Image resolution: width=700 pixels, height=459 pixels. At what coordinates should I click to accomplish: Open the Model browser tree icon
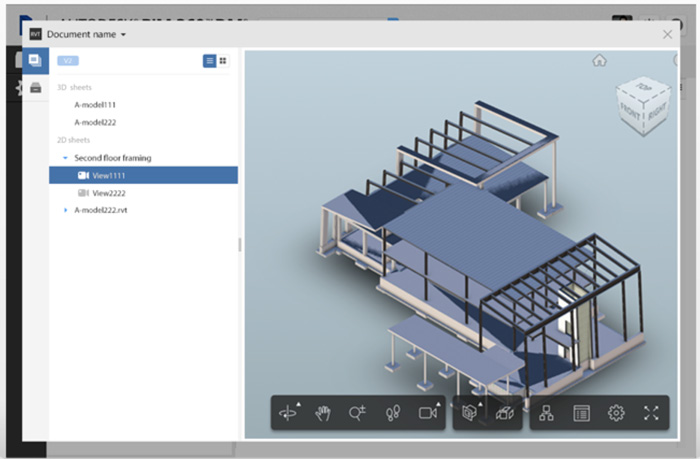546,413
